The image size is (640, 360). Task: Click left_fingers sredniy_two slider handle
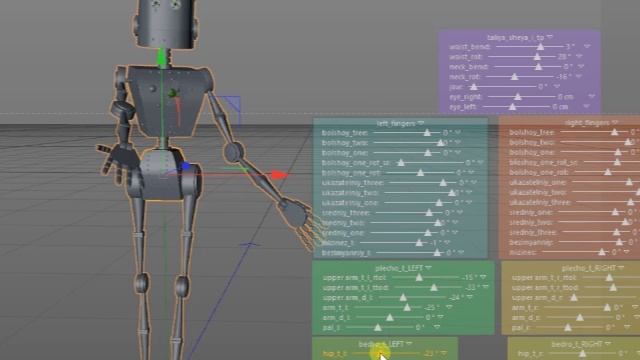(438, 222)
